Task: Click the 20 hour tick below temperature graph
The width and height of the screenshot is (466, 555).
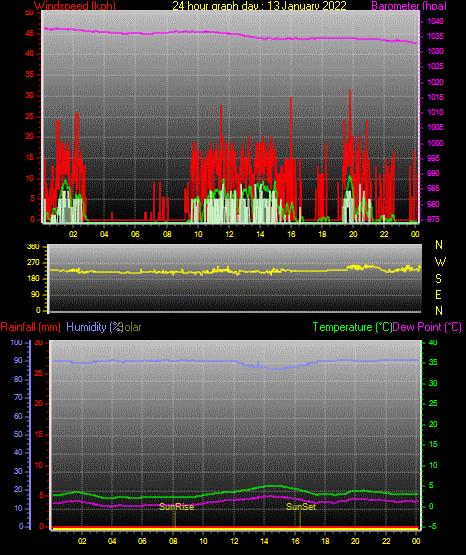Action: 355,541
